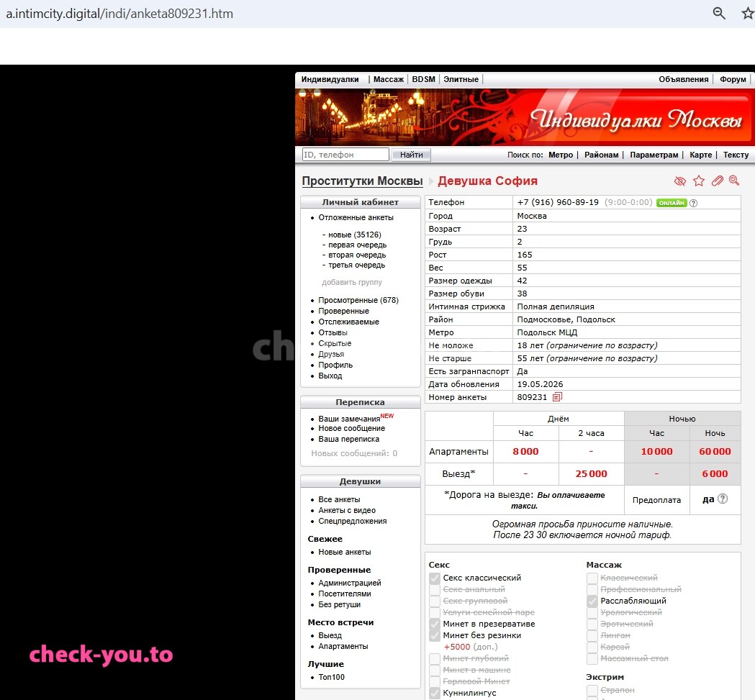Toggle the Минет в презервативе checkbox
The width and height of the screenshot is (755, 700).
(x=435, y=624)
